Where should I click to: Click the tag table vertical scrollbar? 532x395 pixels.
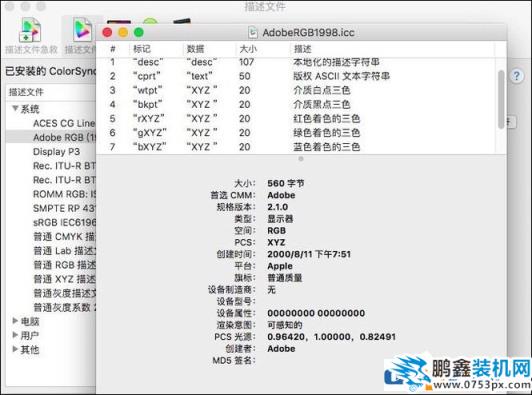501,99
